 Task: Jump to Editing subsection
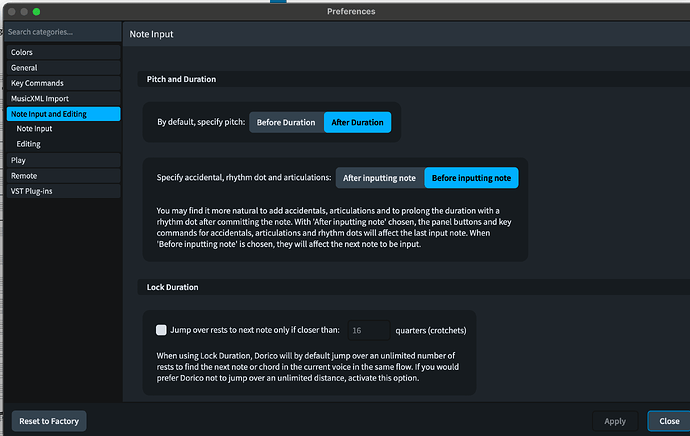point(29,144)
